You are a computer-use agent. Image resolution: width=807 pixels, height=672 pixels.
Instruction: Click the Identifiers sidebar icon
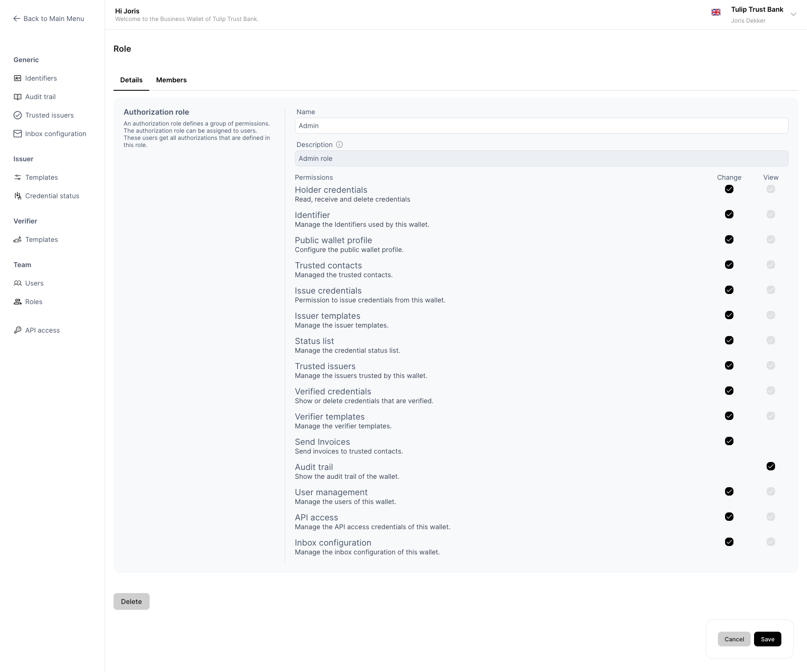(x=18, y=78)
